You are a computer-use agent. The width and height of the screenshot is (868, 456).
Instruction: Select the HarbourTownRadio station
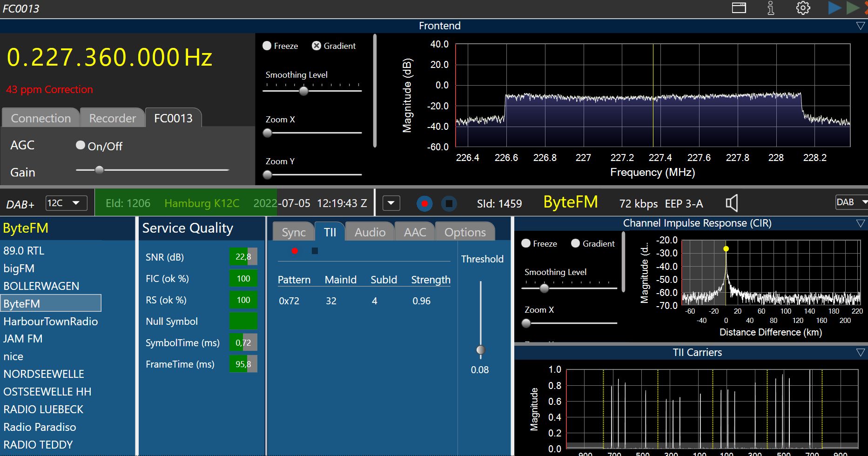(51, 322)
